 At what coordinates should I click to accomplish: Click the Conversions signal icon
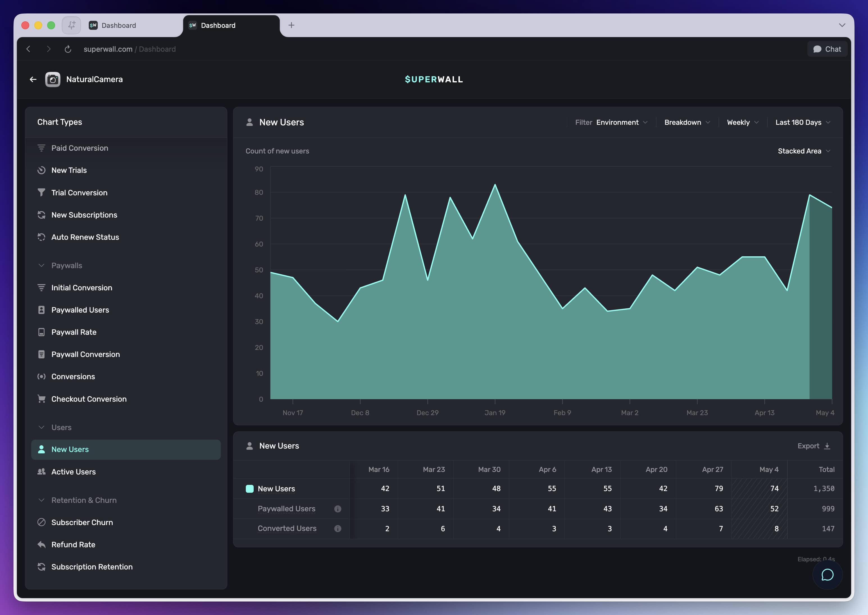[x=41, y=376]
